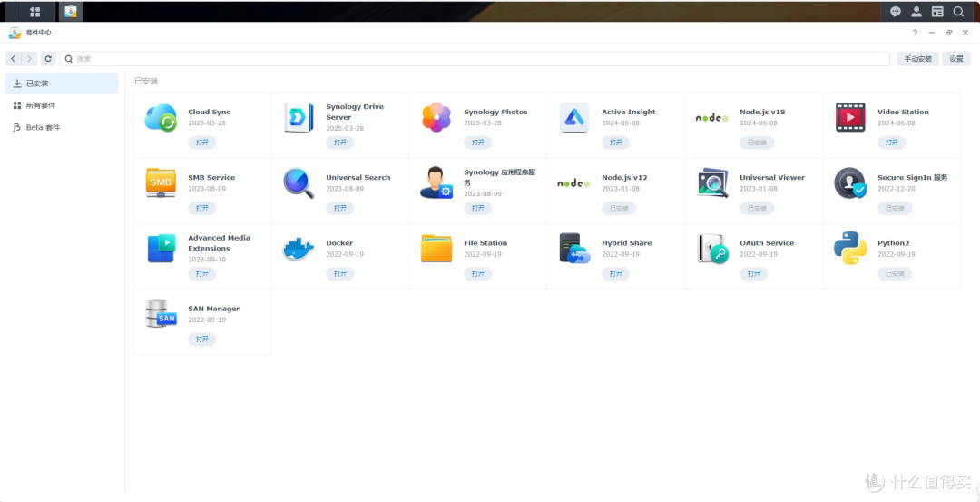Click 打开 under SAN Manager
The width and height of the screenshot is (980, 502).
(201, 340)
